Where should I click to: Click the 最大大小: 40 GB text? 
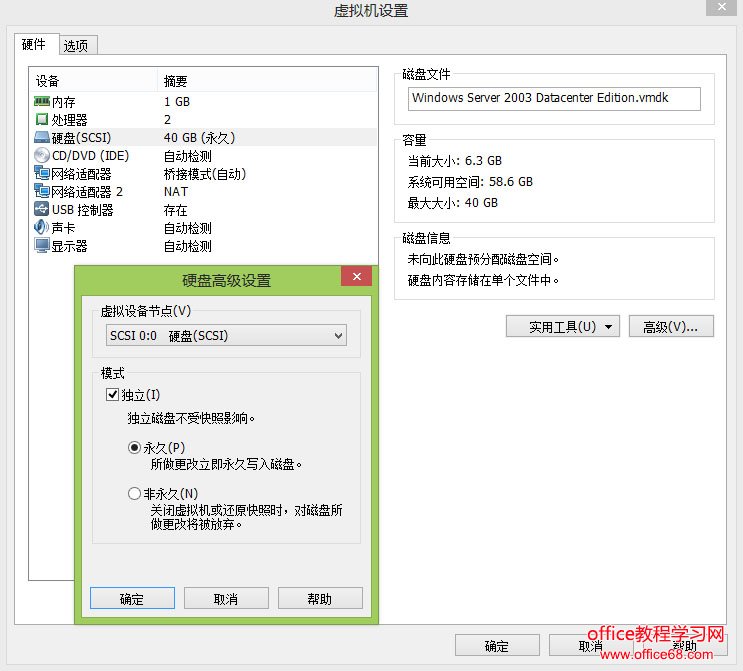coord(453,202)
